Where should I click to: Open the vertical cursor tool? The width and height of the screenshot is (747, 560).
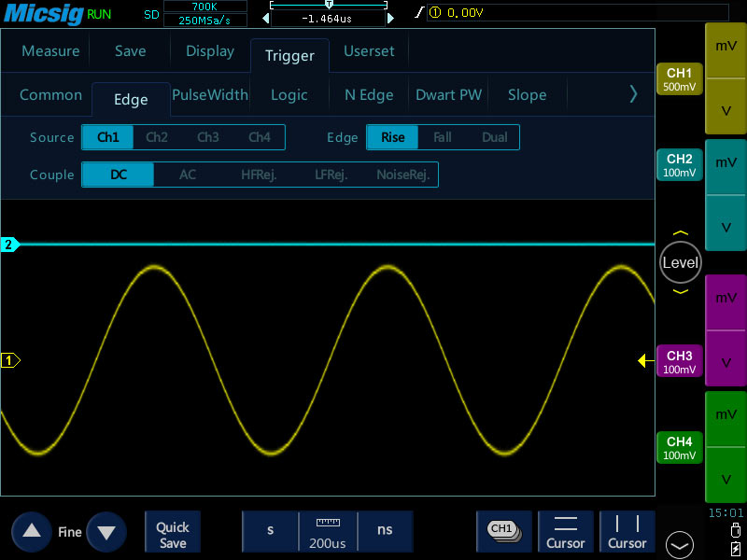pos(627,532)
